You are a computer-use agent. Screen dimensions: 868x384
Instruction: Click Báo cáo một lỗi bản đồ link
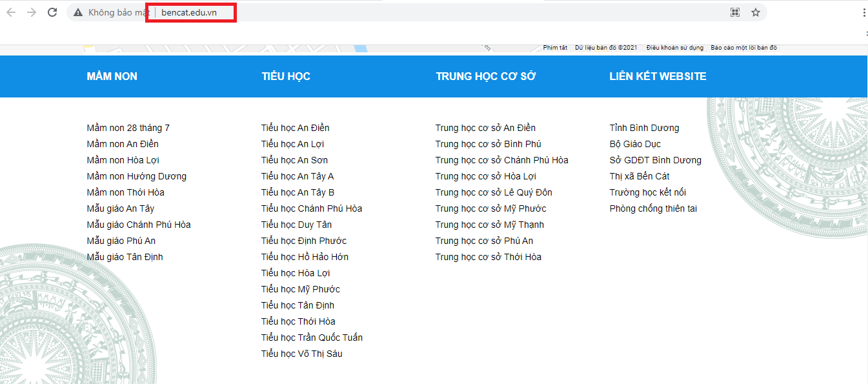point(744,48)
